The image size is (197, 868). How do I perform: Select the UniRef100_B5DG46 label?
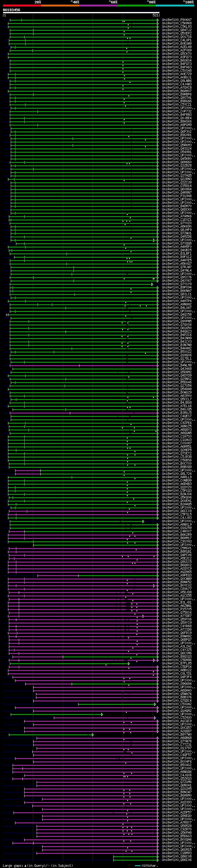(x=176, y=382)
